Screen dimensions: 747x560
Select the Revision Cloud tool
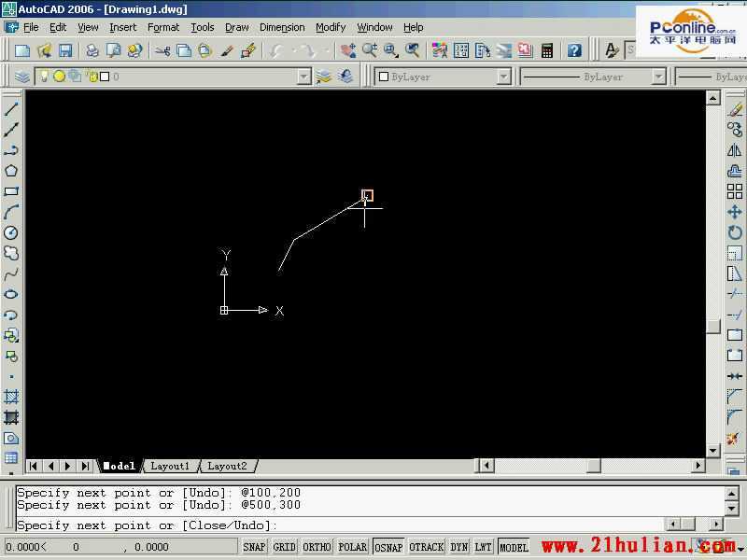click(11, 253)
